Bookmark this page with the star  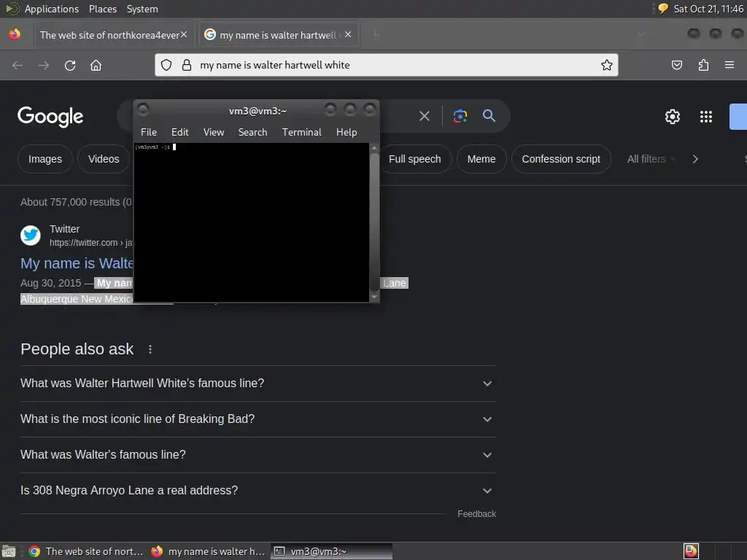606,65
